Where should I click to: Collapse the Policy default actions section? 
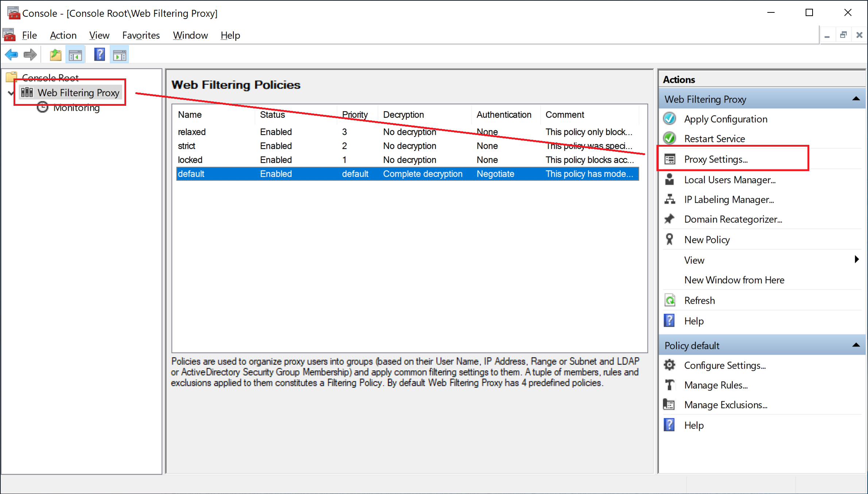pyautogui.click(x=856, y=345)
